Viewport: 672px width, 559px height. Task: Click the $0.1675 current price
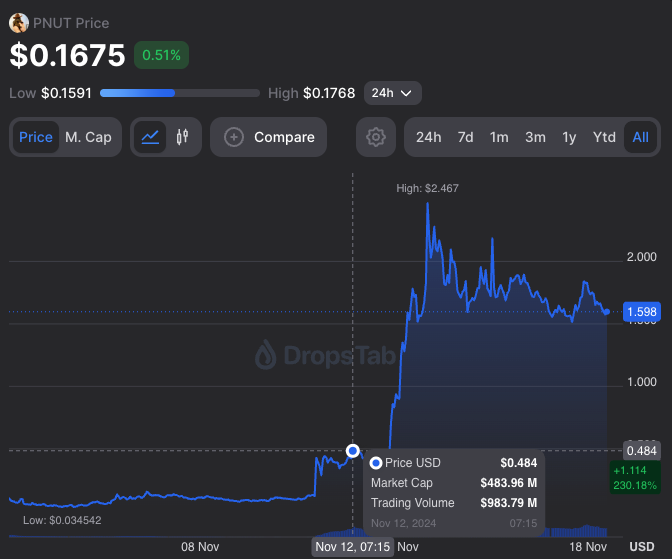coord(68,55)
